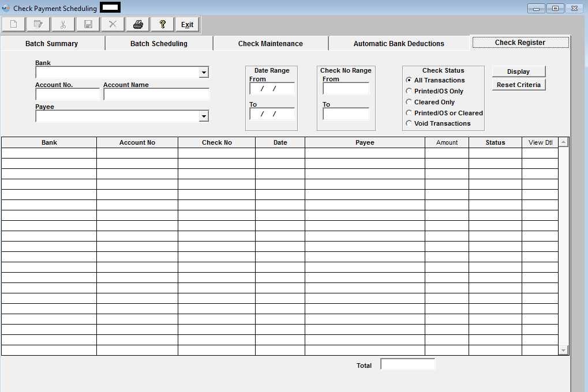Screen dimensions: 588x392
Task: Print using the printer toolbar icon
Action: click(x=138, y=24)
